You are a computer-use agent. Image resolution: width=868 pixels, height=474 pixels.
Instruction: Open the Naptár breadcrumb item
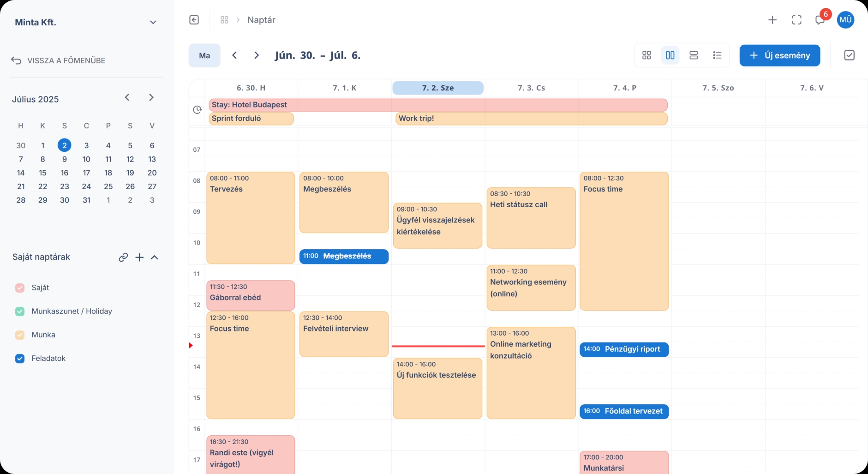tap(261, 20)
